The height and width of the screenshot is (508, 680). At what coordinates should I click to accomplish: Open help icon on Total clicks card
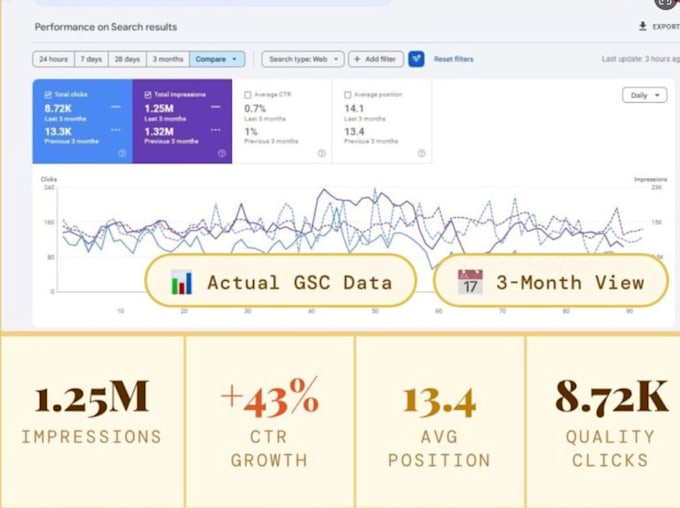coord(122,153)
